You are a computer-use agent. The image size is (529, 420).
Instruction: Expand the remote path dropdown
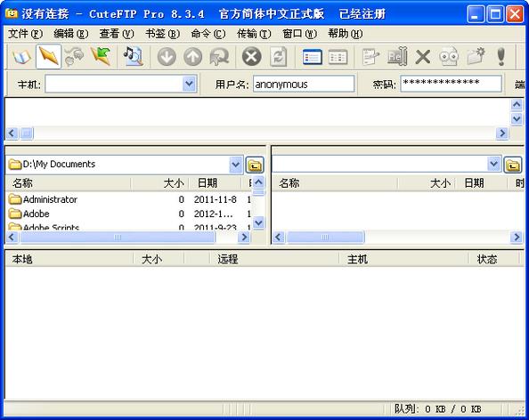[494, 165]
